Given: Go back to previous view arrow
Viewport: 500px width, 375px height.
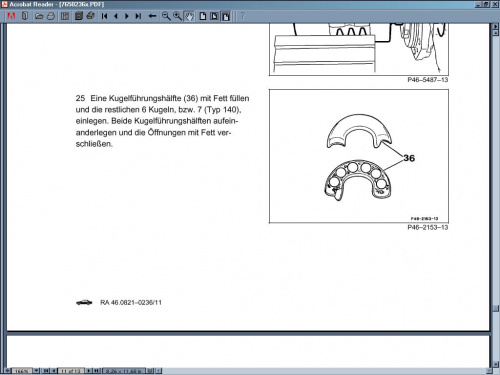Looking at the screenshot, I should coord(152,16).
